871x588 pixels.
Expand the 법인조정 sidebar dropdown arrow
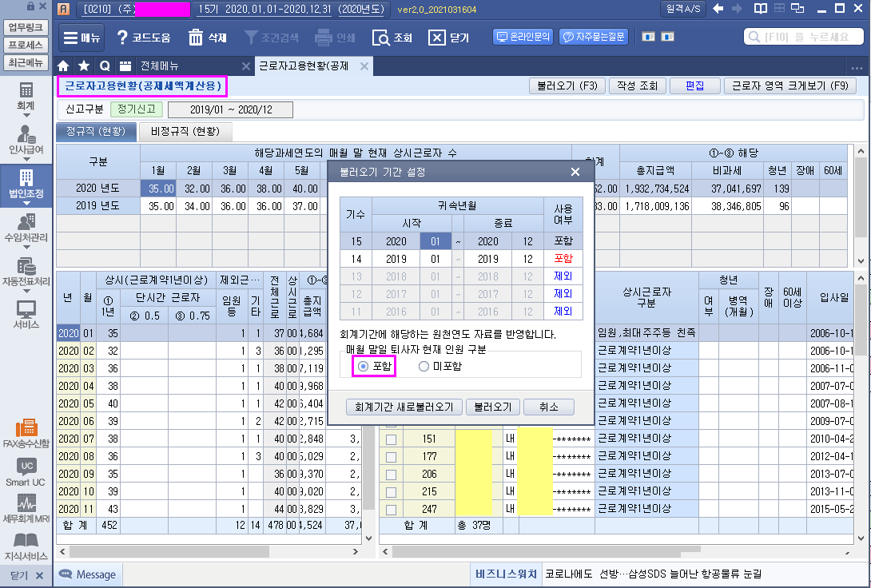tap(26, 204)
